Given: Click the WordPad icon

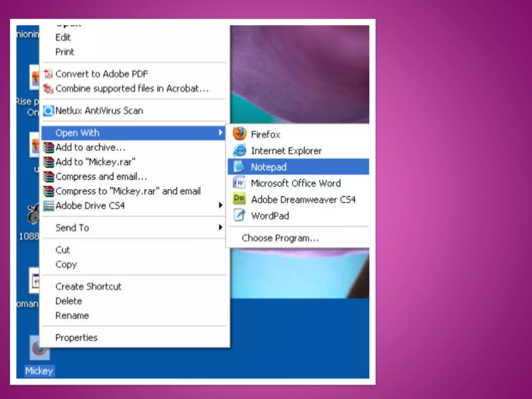Looking at the screenshot, I should pos(239,215).
